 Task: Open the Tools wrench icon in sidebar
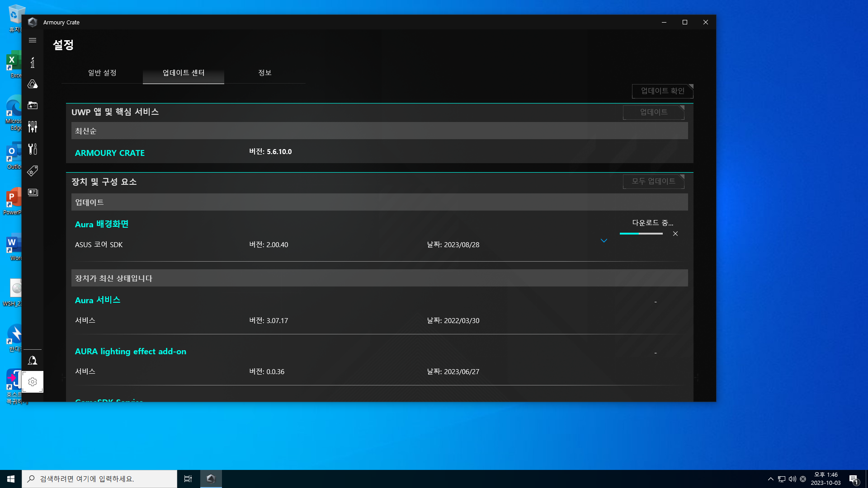click(33, 149)
